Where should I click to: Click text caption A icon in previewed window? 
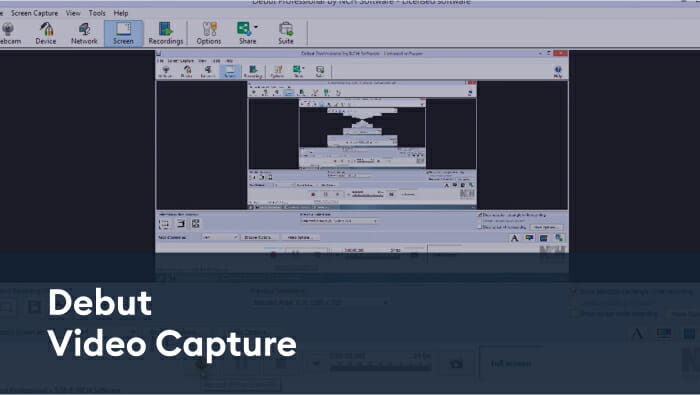[x=514, y=238]
